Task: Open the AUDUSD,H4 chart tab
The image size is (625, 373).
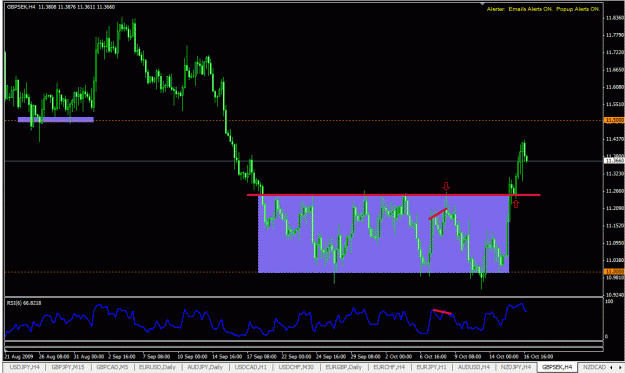Action: coord(474,367)
